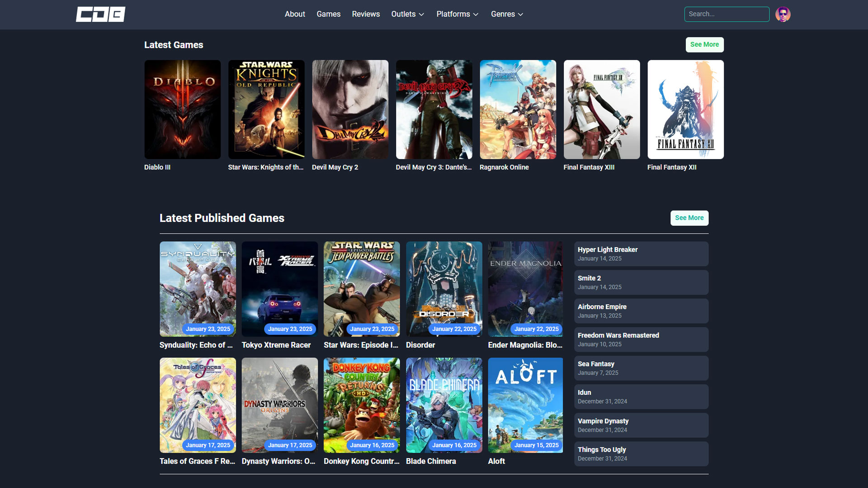Click January 16, 2025 badge on Blade Chimera

coord(454,445)
